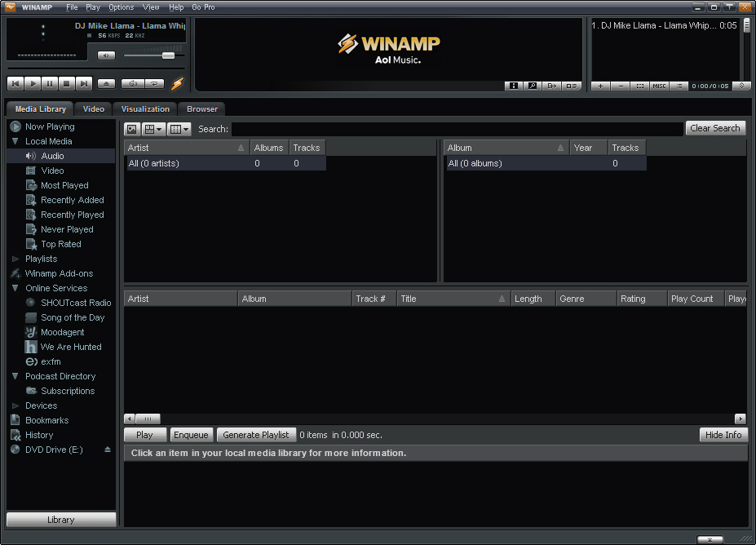Click the Clear Search button
The image size is (756, 545).
(x=714, y=128)
